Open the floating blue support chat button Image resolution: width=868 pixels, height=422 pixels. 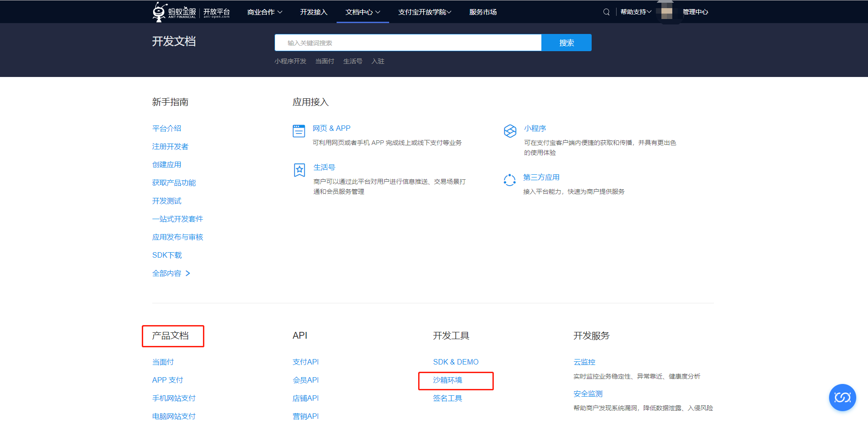pos(842,398)
